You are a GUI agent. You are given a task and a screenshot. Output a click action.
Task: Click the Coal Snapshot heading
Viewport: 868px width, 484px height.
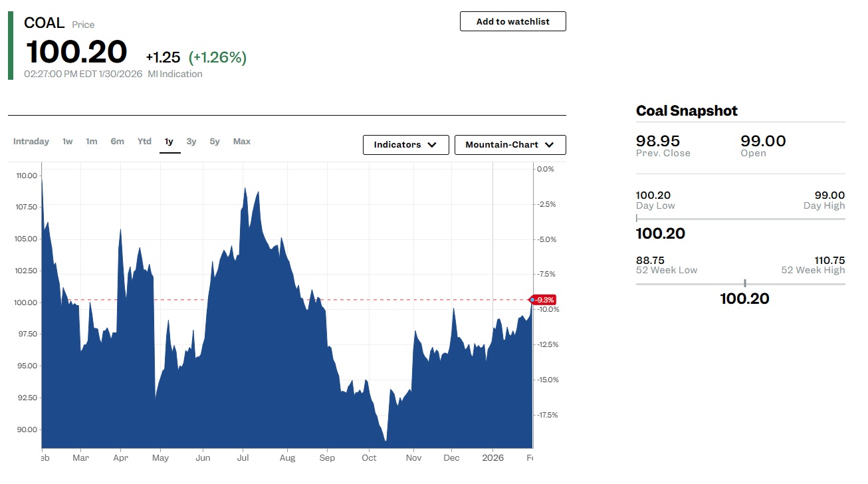(x=687, y=111)
